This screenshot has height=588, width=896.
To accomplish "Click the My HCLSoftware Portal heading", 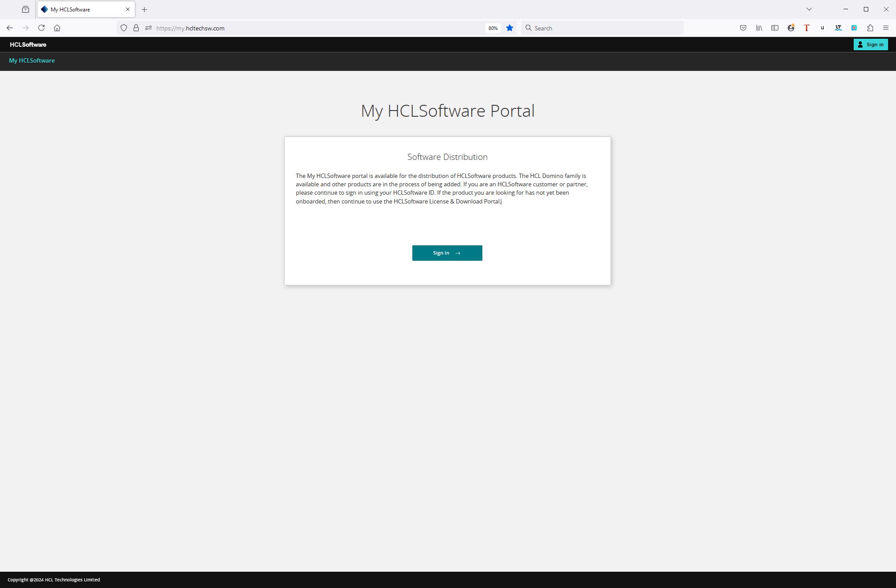I will (448, 111).
